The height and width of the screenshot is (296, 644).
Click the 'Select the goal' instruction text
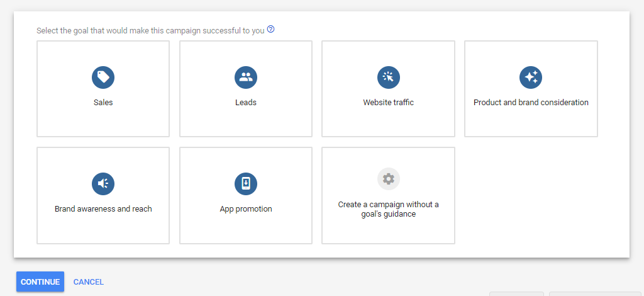(150, 31)
